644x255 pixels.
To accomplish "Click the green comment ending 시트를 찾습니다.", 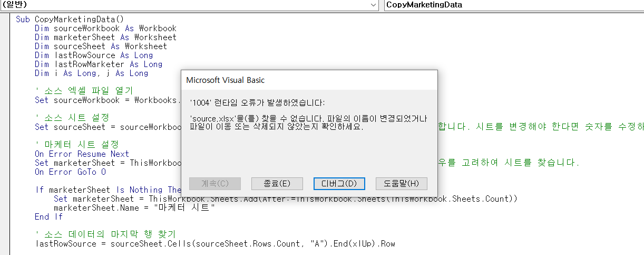I will click(x=509, y=163).
